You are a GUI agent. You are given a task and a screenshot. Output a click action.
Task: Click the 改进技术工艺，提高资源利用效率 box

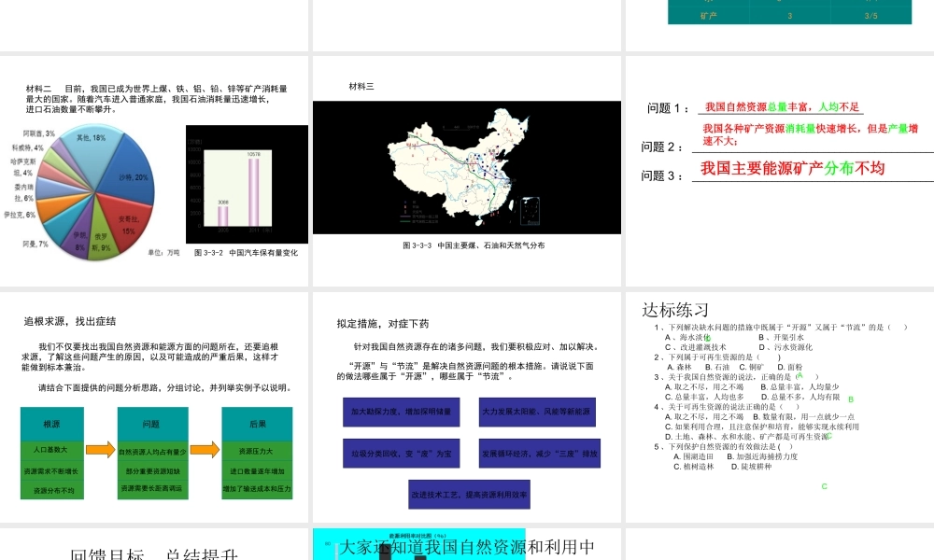pos(470,495)
